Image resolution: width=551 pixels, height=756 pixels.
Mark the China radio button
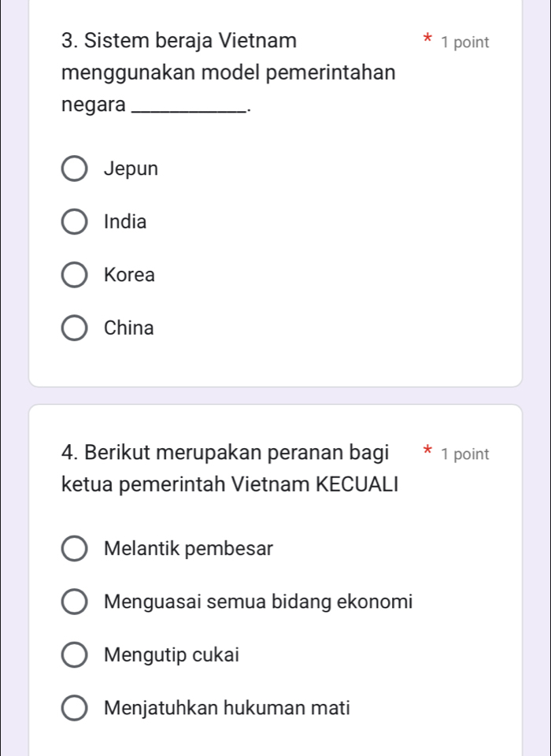(75, 328)
